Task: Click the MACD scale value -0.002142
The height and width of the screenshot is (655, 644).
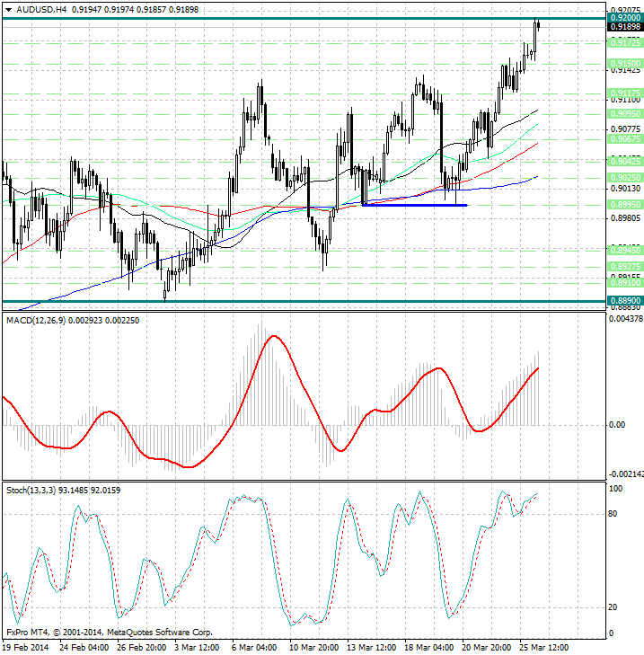Action: click(626, 474)
